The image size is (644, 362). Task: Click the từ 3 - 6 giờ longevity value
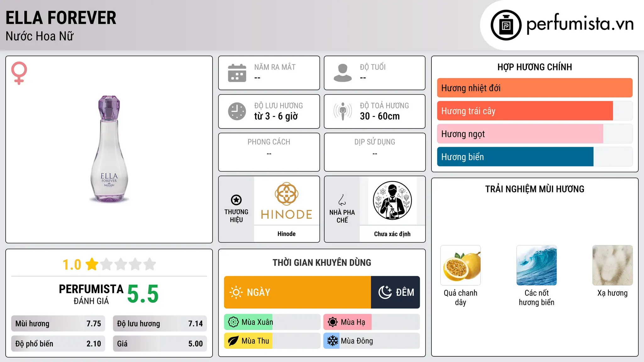276,116
